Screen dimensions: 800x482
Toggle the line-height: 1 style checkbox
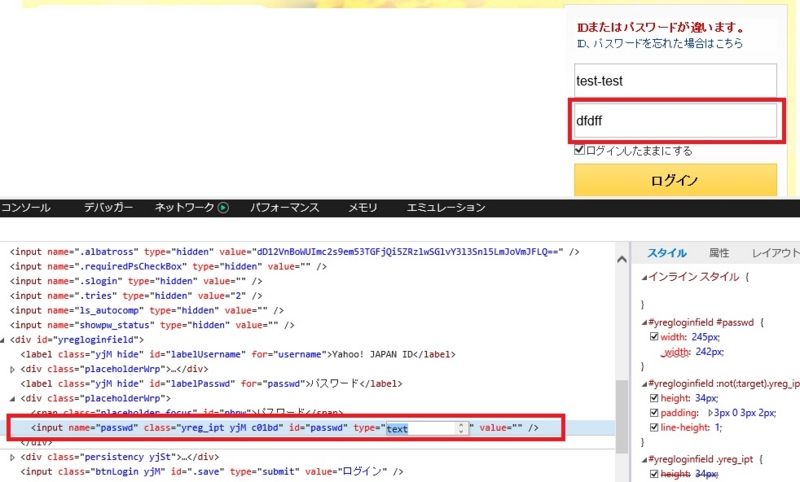(654, 427)
